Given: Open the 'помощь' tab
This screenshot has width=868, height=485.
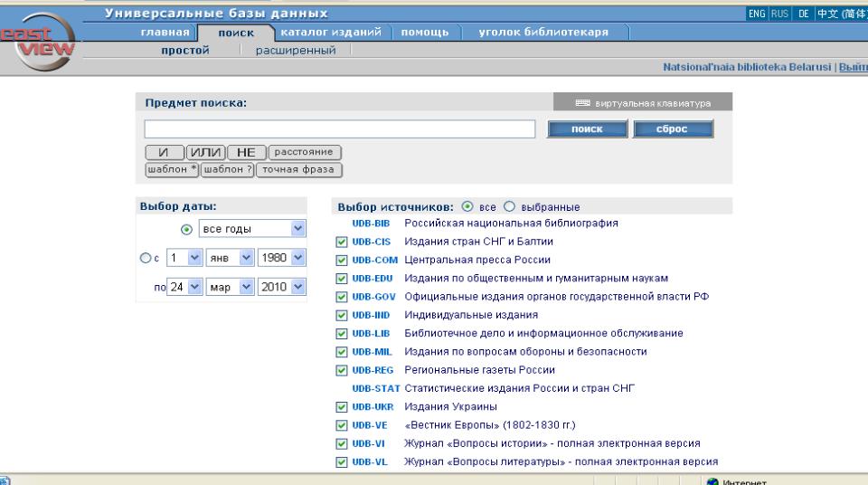Looking at the screenshot, I should click(x=425, y=33).
